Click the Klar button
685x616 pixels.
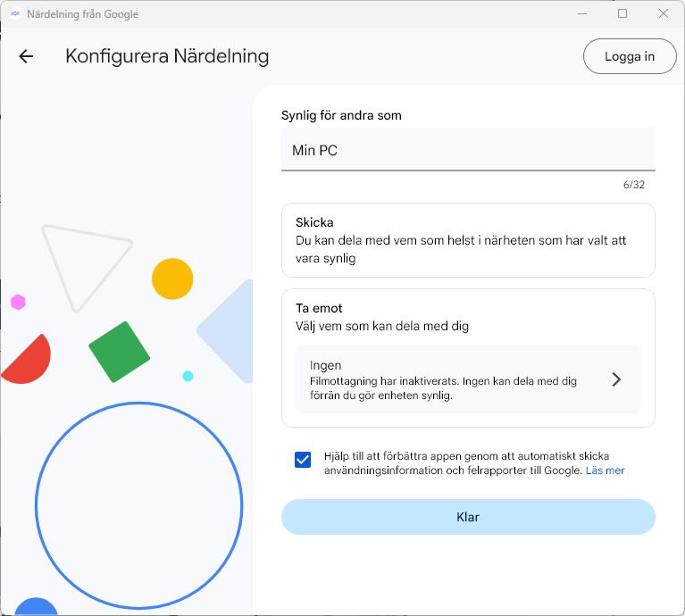468,517
